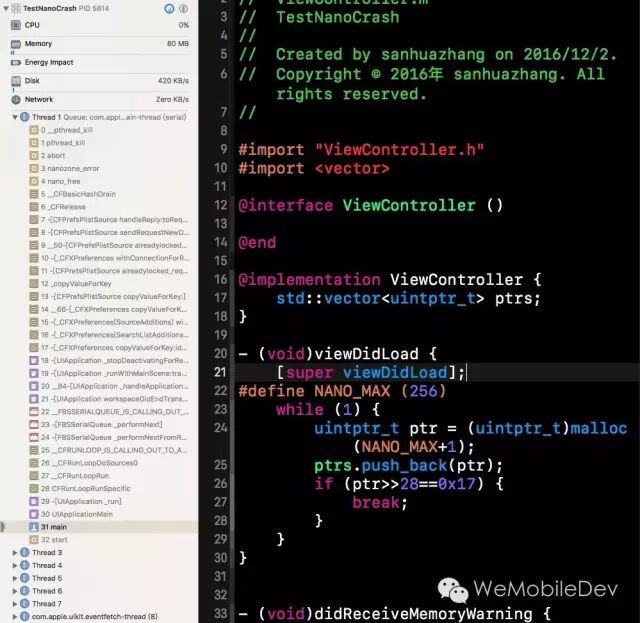Image resolution: width=640 pixels, height=623 pixels.
Task: Select frame 22 FBSSERIALQUEUE_IS_CALLING_OUT
Action: pyautogui.click(x=109, y=412)
